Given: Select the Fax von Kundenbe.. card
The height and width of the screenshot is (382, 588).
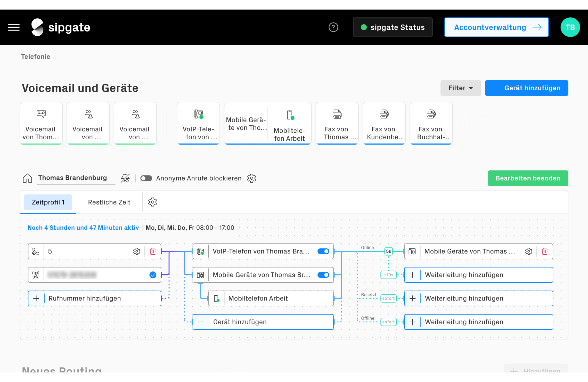Looking at the screenshot, I should 384,123.
